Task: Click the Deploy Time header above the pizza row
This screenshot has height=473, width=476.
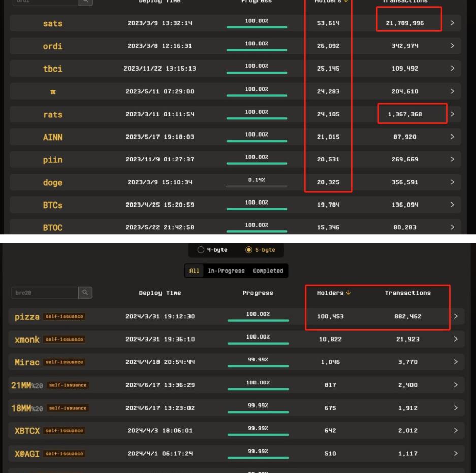Action: point(160,293)
